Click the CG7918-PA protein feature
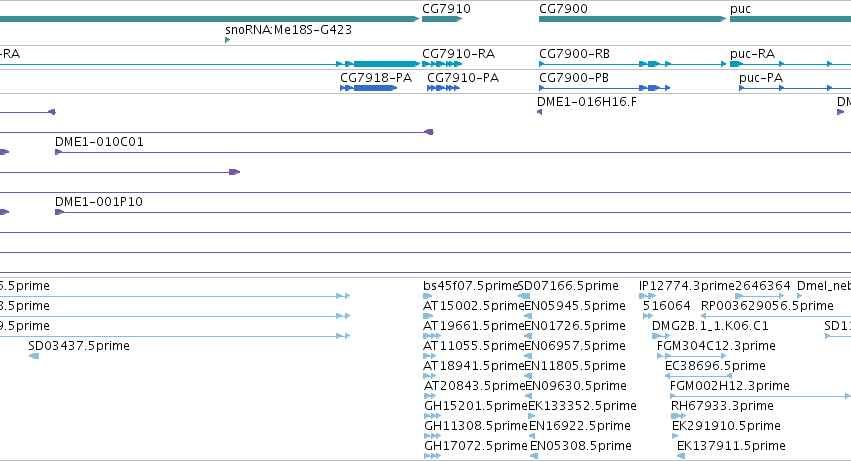 (x=369, y=88)
